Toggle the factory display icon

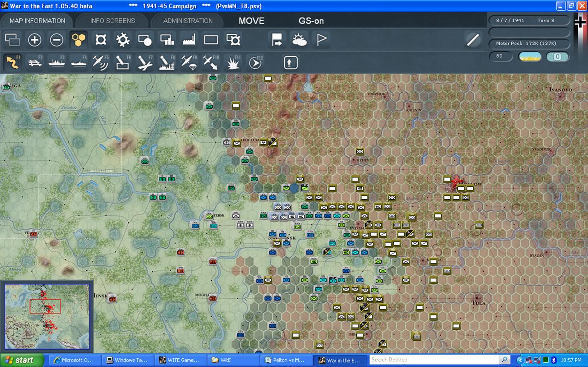pyautogui.click(x=189, y=40)
